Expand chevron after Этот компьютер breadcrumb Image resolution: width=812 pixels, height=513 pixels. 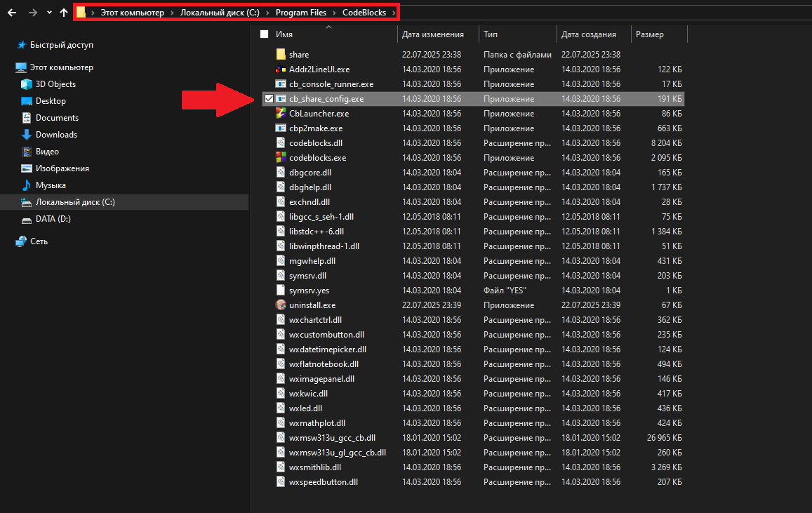(172, 13)
